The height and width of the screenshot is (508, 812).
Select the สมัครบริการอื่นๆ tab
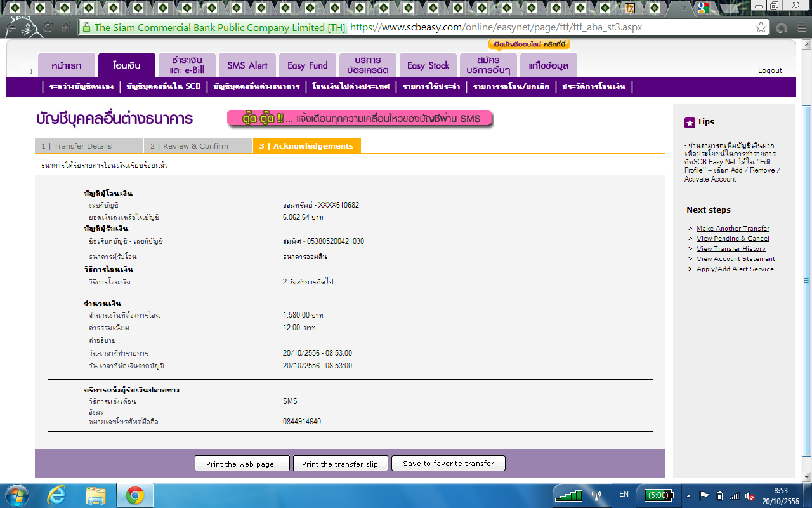488,65
